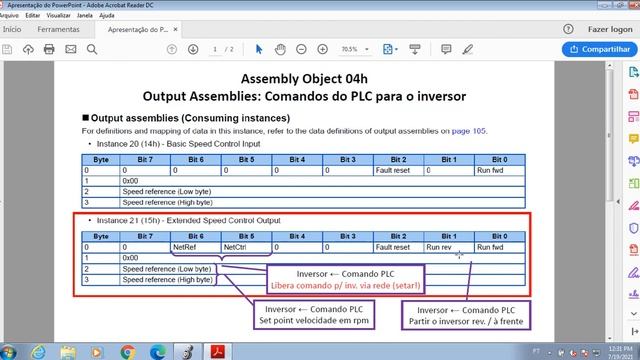Toggle the right pane collapse triangle
The width and height of the screenshot is (640, 360).
pyautogui.click(x=618, y=202)
